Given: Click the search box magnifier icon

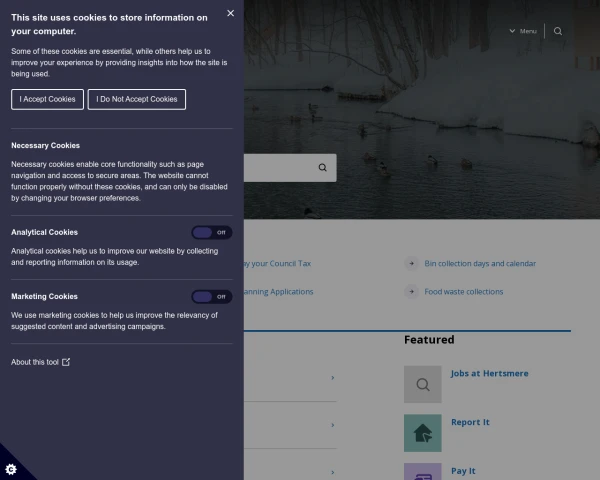Looking at the screenshot, I should (322, 168).
